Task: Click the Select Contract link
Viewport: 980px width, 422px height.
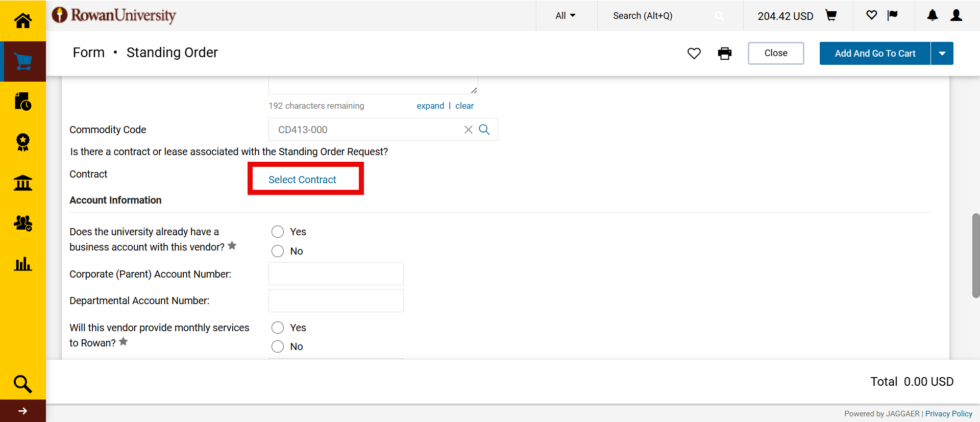Action: point(302,180)
